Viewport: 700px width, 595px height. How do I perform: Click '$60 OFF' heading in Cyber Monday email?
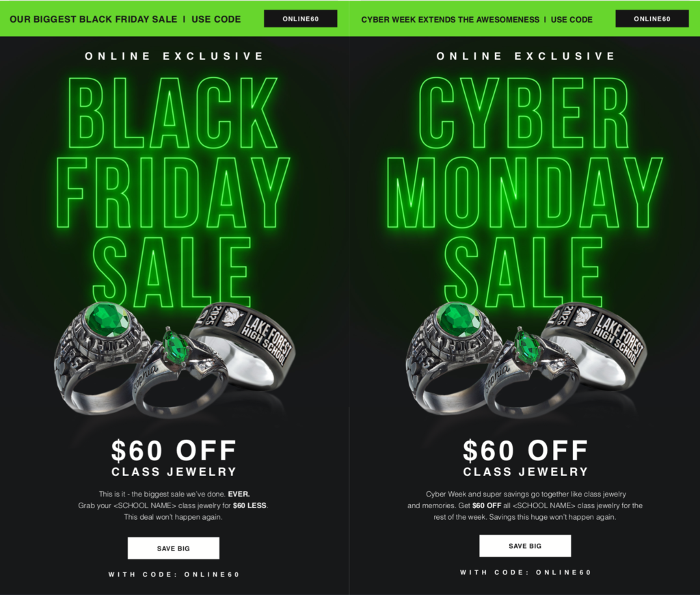(526, 450)
